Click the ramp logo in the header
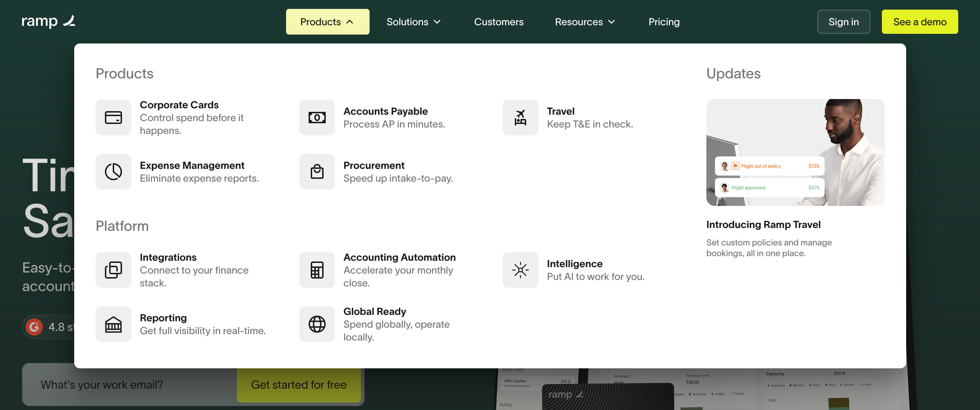The height and width of the screenshot is (410, 980). [x=48, y=21]
